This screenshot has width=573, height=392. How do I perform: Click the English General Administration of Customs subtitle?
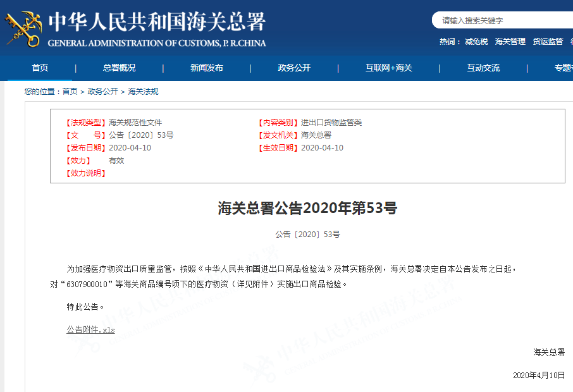click(157, 43)
